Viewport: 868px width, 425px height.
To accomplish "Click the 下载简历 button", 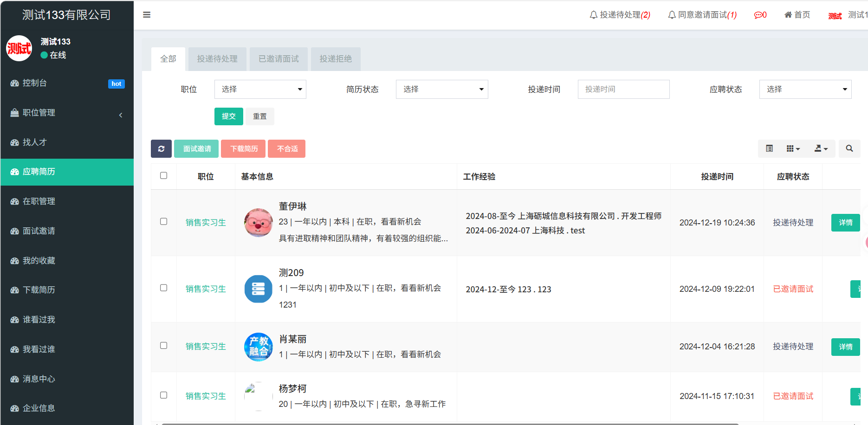I will coord(243,149).
